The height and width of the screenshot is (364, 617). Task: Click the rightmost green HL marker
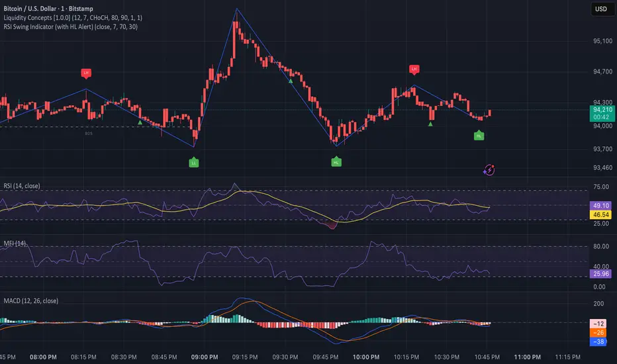479,136
